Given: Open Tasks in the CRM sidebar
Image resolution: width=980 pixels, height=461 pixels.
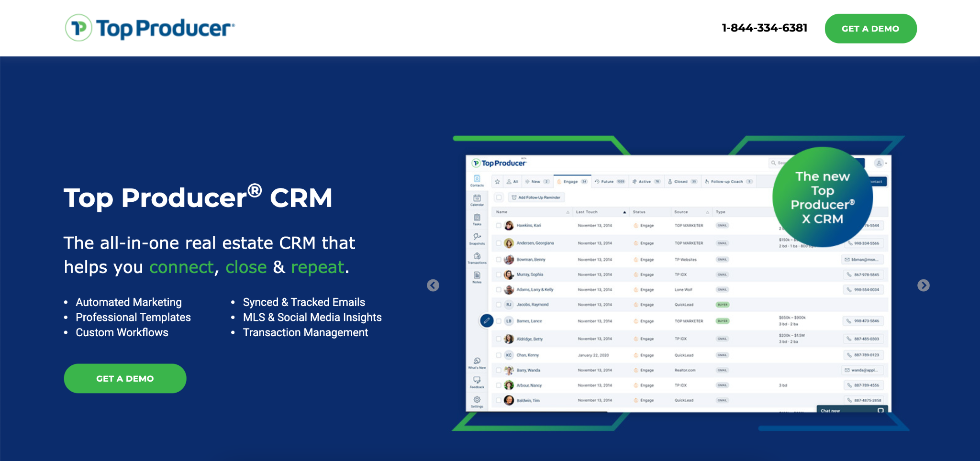Looking at the screenshot, I should [x=477, y=219].
